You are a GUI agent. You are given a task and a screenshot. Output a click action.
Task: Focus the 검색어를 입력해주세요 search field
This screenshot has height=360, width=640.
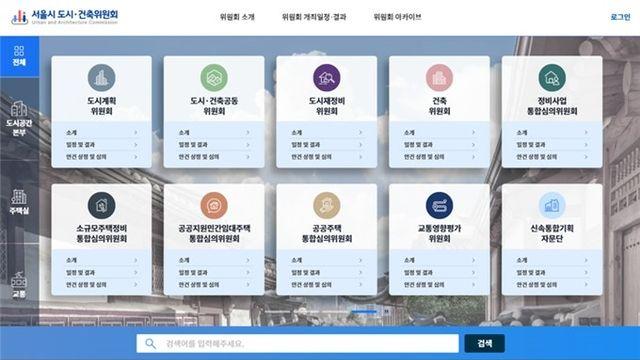[x=298, y=344]
